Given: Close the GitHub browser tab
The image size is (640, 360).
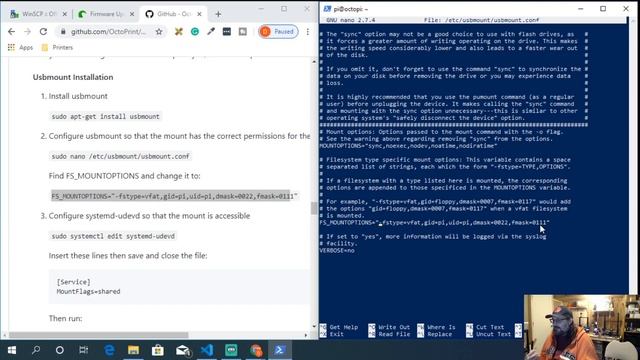Looking at the screenshot, I should pyautogui.click(x=199, y=14).
